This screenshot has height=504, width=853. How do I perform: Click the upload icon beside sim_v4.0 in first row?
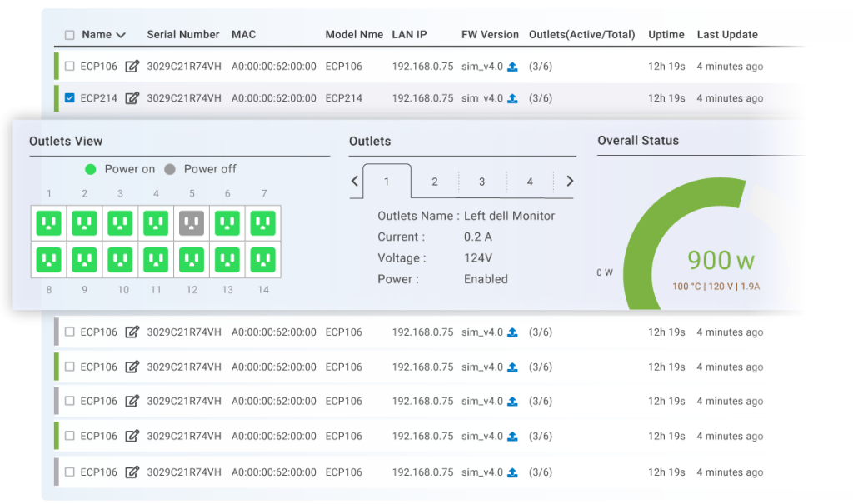[513, 66]
